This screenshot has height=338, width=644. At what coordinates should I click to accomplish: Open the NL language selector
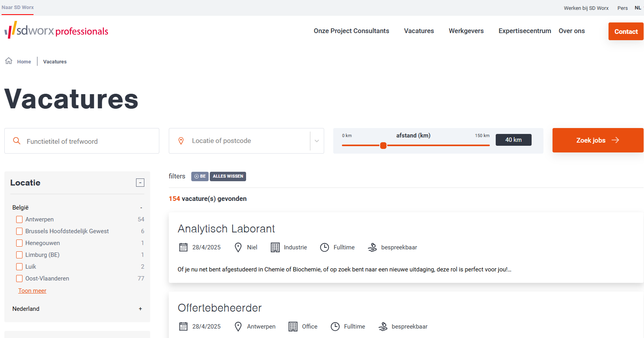[x=638, y=8]
